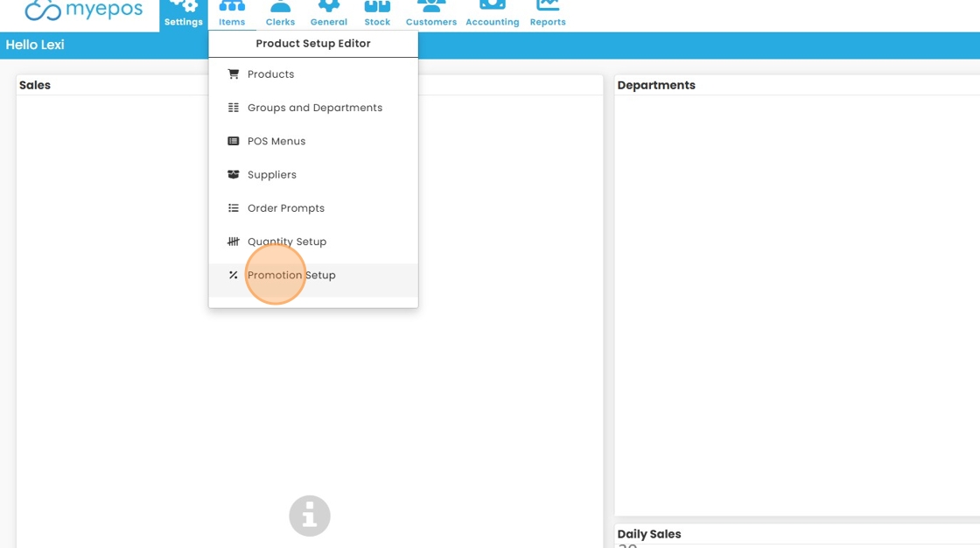
Task: Open the Accounting money icon
Action: (493, 5)
